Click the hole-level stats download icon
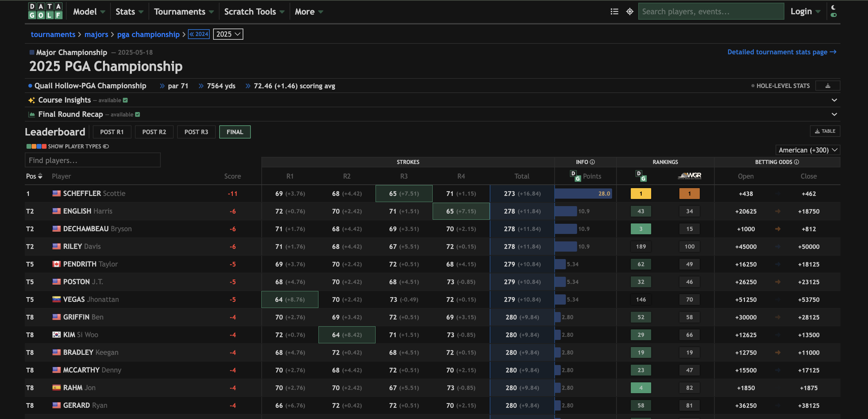This screenshot has width=868, height=419. tap(828, 86)
